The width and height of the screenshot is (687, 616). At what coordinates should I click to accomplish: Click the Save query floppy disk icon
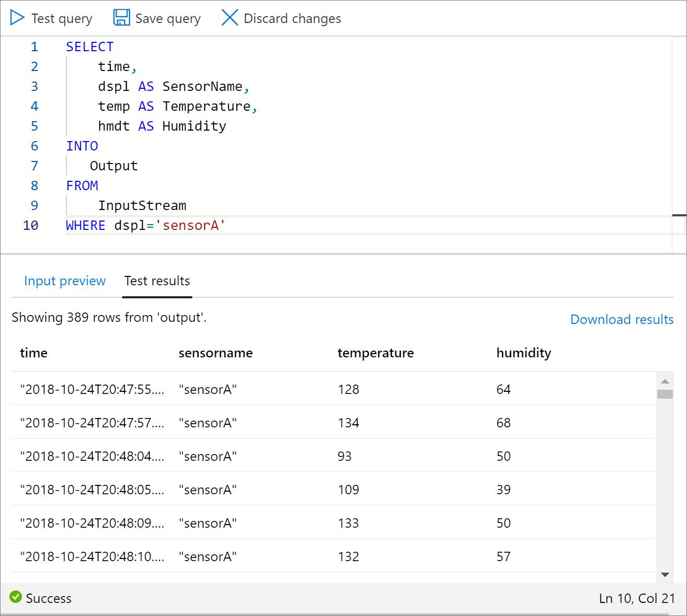click(x=122, y=18)
